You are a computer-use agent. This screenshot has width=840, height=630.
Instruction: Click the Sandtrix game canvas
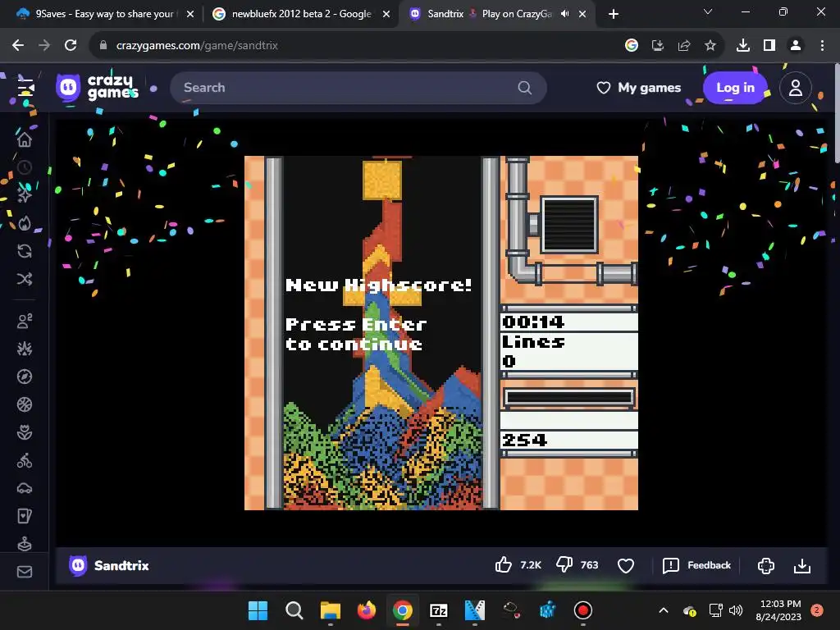click(441, 333)
